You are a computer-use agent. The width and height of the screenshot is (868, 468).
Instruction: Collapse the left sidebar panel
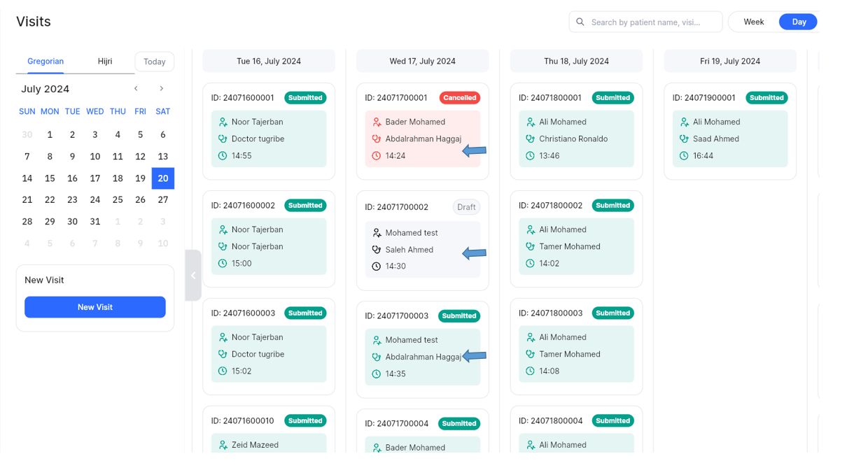click(x=193, y=276)
